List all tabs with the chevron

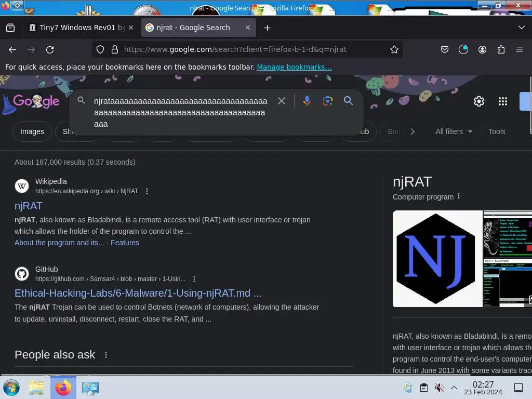click(x=522, y=28)
